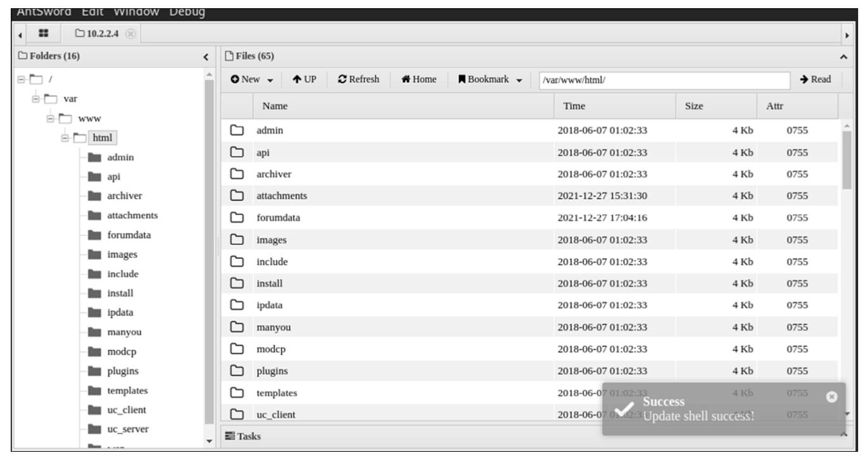Open the AntSword menu

(x=44, y=12)
